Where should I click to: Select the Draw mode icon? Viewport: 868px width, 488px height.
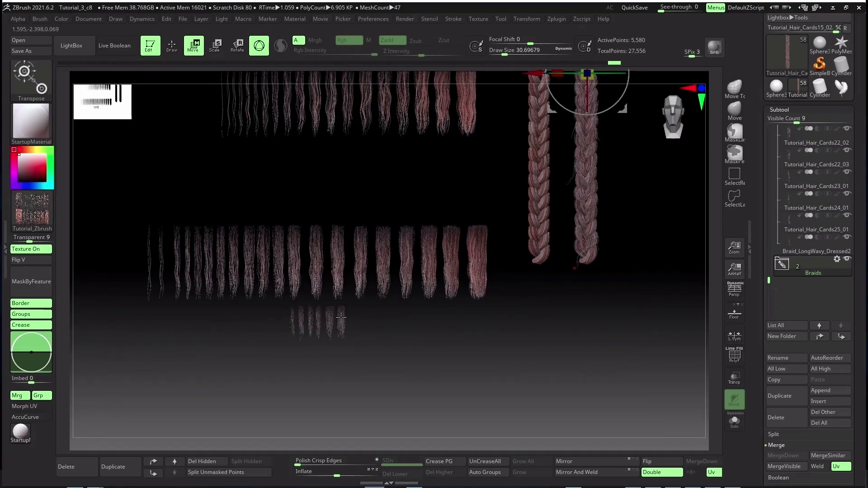pyautogui.click(x=172, y=45)
